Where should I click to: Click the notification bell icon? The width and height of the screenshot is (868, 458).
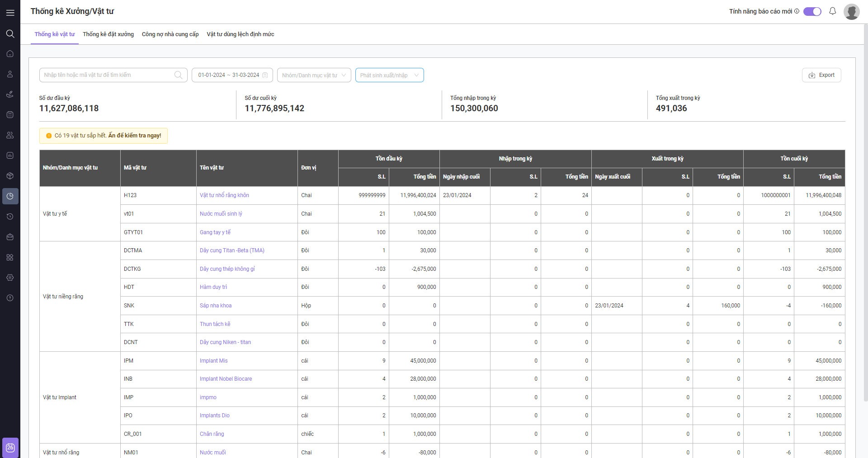click(x=832, y=11)
